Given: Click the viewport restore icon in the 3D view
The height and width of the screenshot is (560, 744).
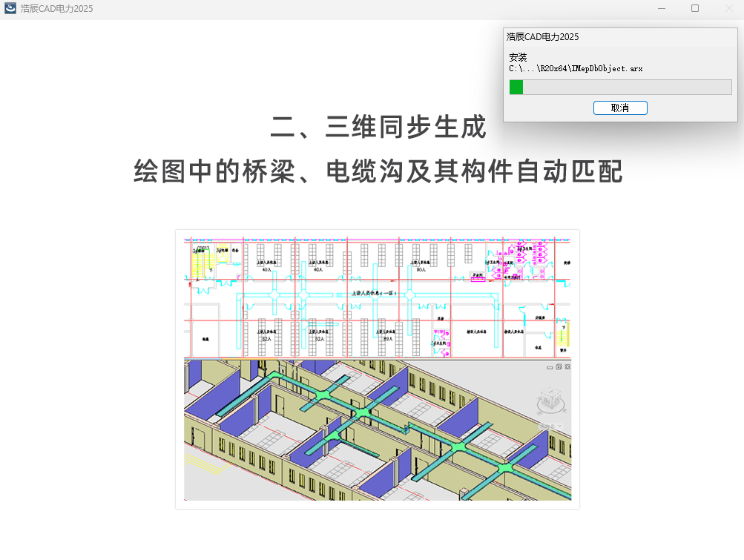Looking at the screenshot, I should coord(559,367).
